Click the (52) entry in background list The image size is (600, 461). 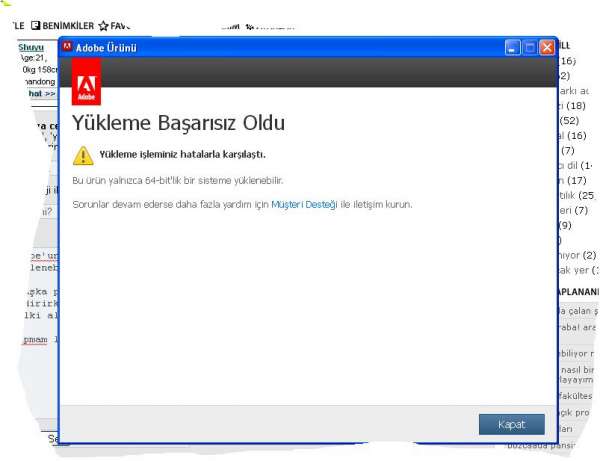(x=569, y=121)
